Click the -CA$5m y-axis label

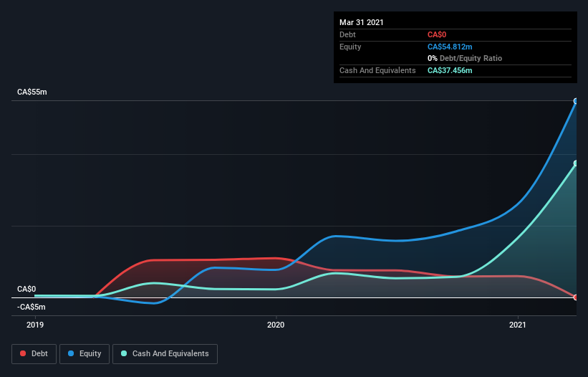pos(31,307)
